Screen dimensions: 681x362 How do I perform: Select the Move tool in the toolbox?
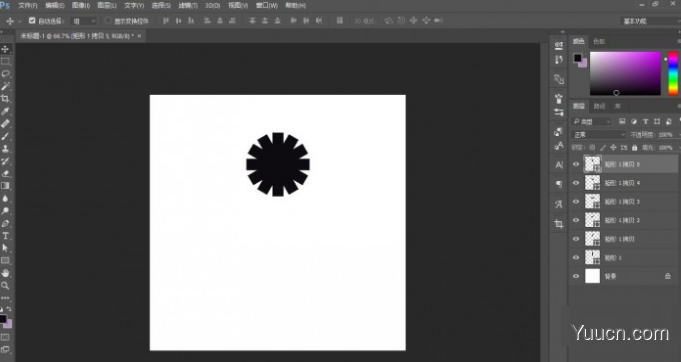(5, 49)
